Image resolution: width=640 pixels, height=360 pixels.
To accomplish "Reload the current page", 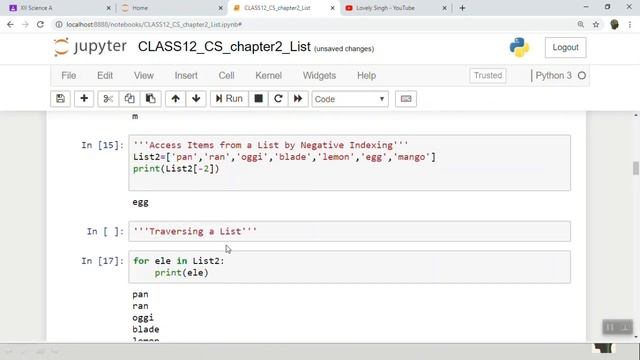I will click(x=40, y=24).
